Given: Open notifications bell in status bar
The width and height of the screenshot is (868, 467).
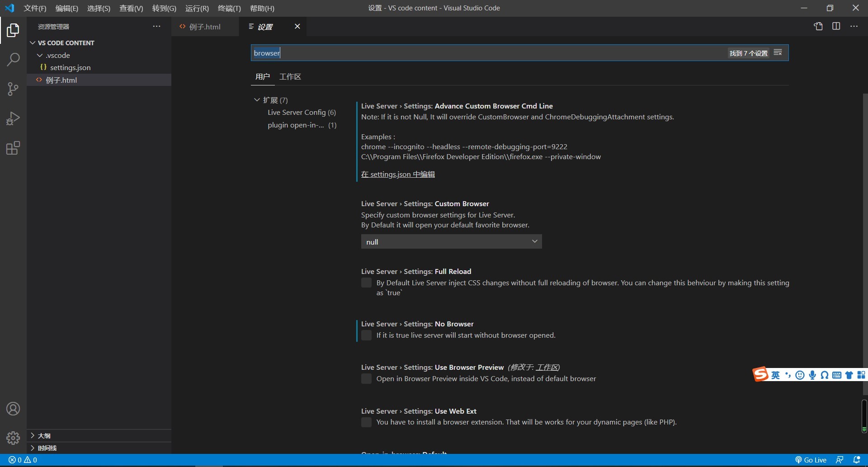Looking at the screenshot, I should click(x=857, y=460).
